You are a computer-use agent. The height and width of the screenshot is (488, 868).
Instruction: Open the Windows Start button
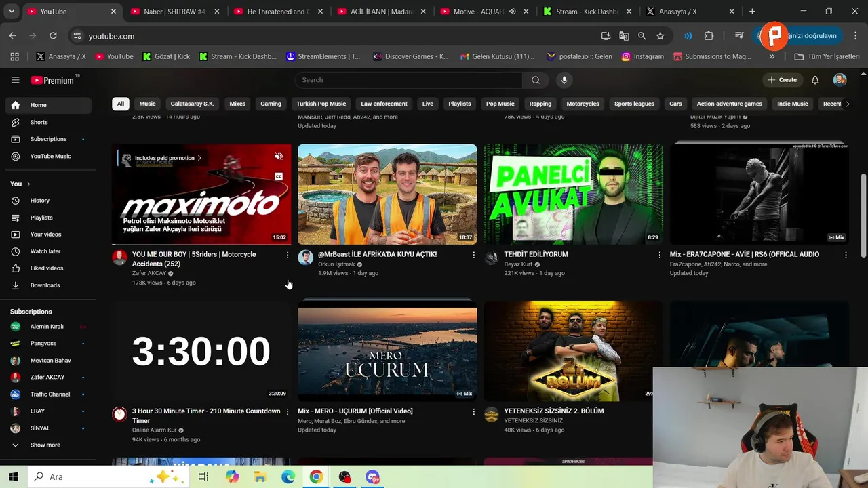tap(14, 476)
